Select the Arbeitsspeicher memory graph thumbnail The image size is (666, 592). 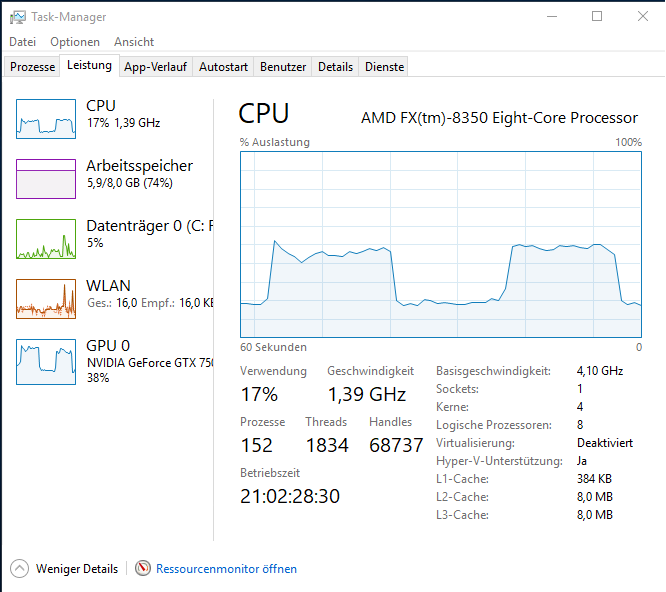pyautogui.click(x=46, y=179)
